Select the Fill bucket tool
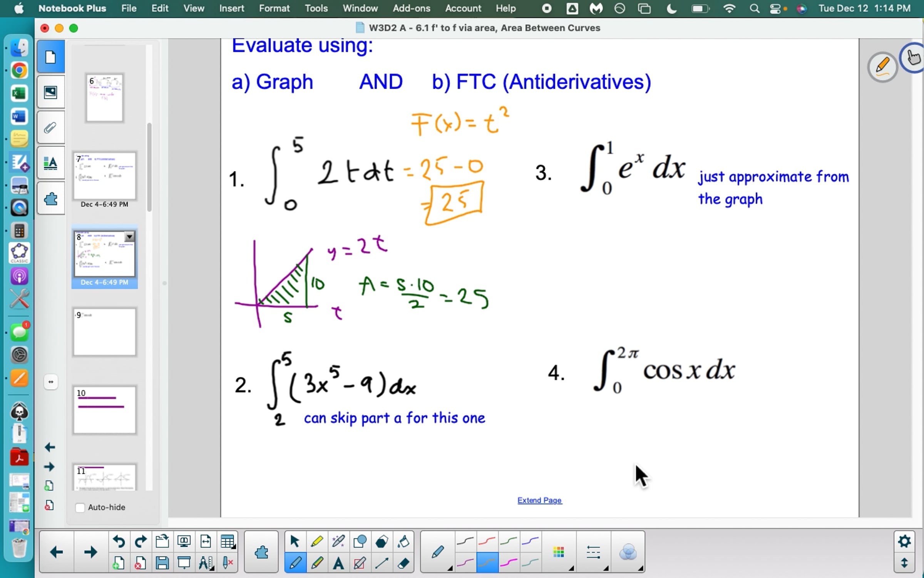This screenshot has width=924, height=578. point(403,541)
